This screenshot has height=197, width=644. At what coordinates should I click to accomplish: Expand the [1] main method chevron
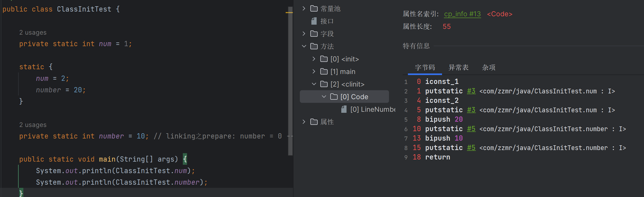click(314, 71)
